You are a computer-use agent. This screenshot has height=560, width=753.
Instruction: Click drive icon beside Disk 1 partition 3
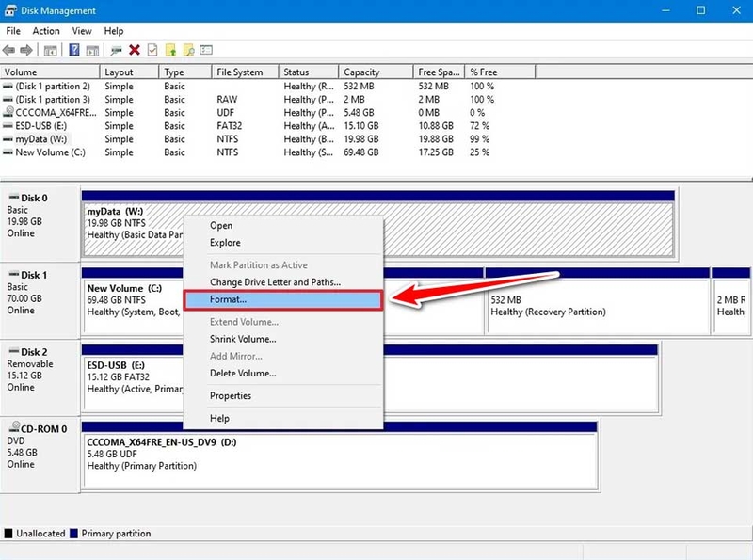pyautogui.click(x=8, y=100)
